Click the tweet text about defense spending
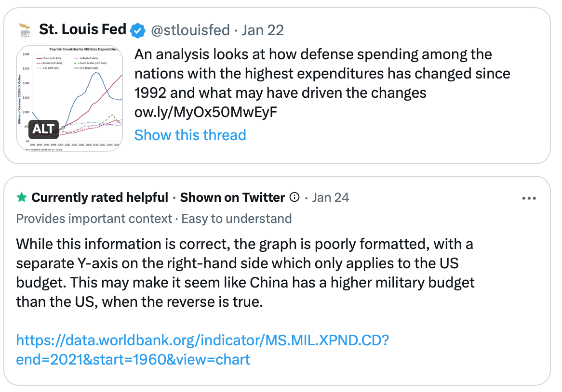This screenshot has height=392, width=562. pos(313,73)
